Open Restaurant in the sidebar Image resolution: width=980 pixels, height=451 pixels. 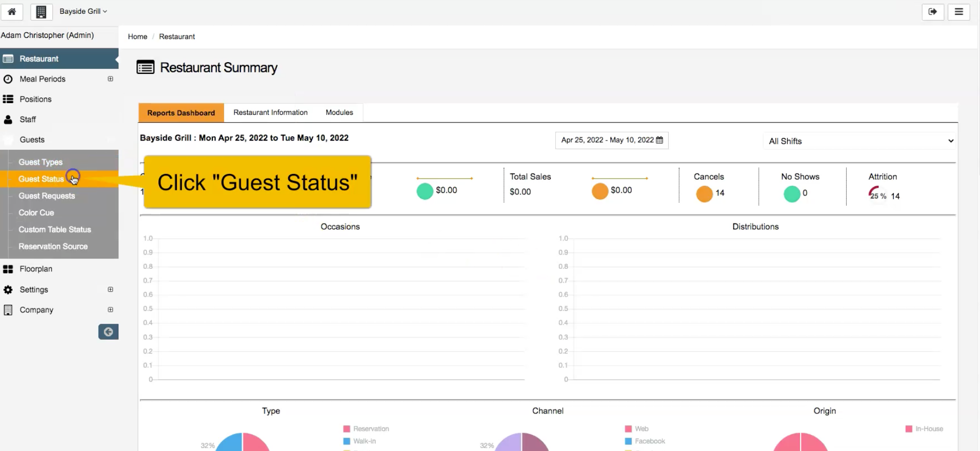tap(59, 58)
